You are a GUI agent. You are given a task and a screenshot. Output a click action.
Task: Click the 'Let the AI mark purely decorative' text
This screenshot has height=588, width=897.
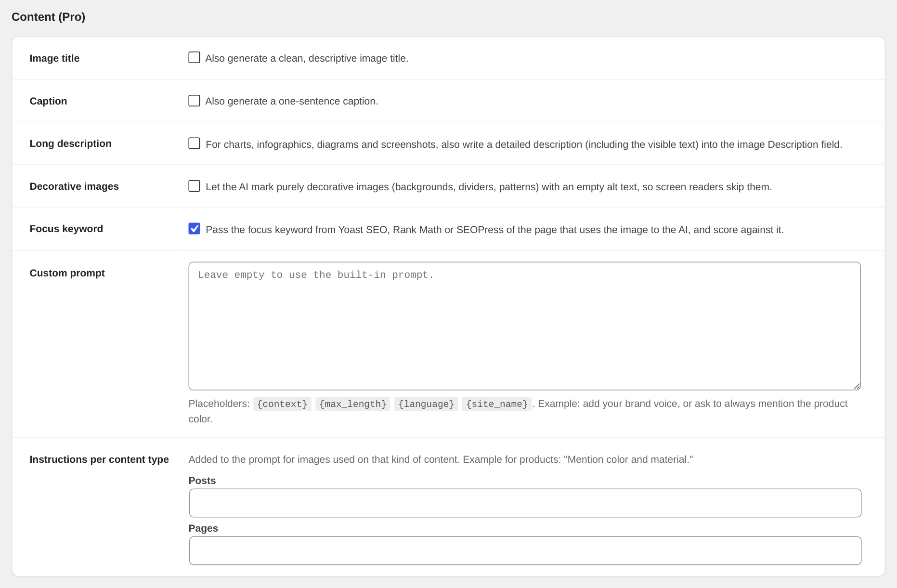489,187
